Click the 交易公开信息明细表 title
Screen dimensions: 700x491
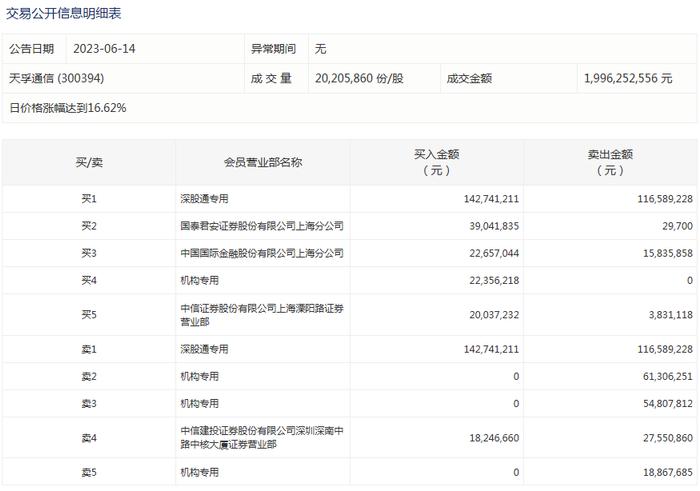63,13
